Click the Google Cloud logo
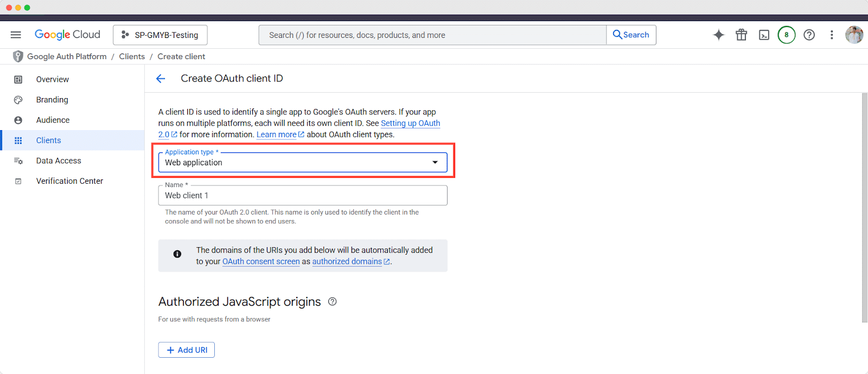868x374 pixels. 67,35
